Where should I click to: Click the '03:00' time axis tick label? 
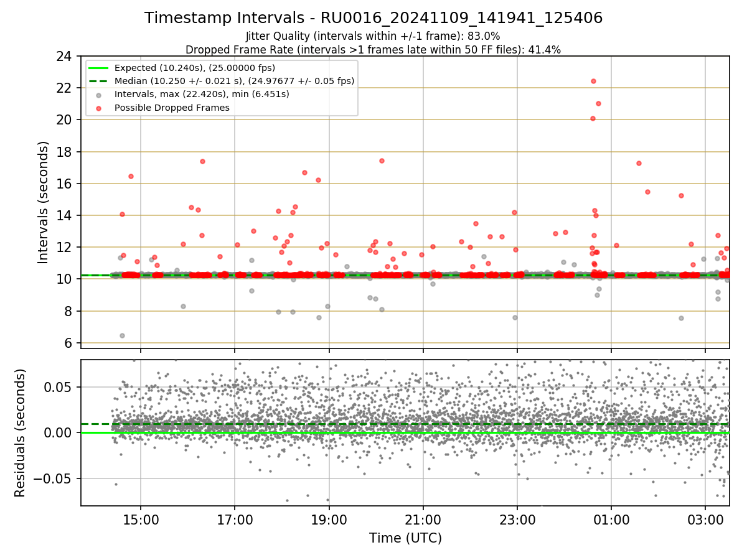705,520
